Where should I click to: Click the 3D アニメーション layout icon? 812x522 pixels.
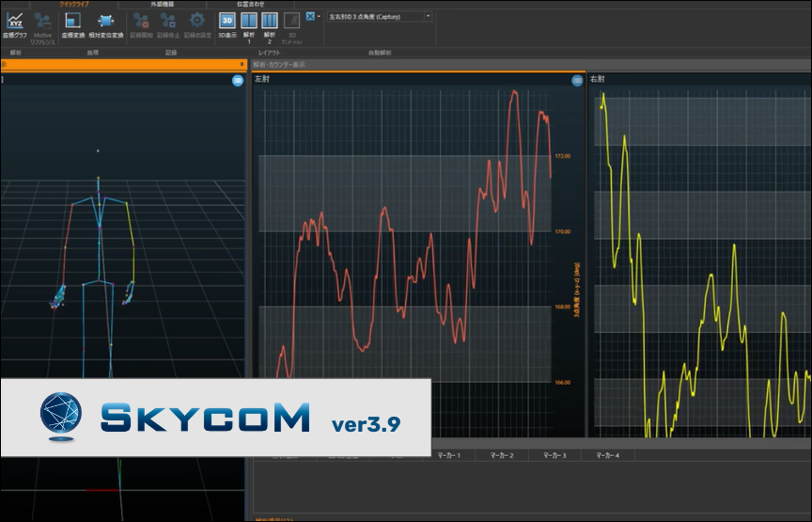point(292,28)
